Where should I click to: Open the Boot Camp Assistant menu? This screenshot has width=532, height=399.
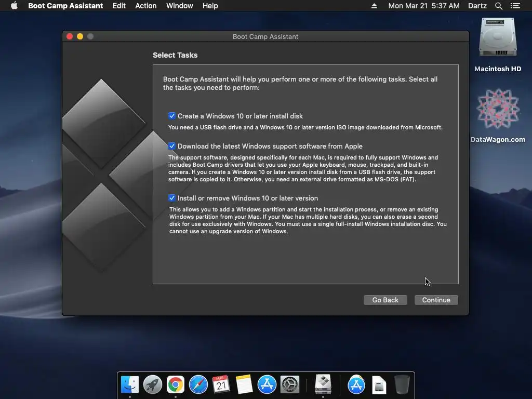65,6
